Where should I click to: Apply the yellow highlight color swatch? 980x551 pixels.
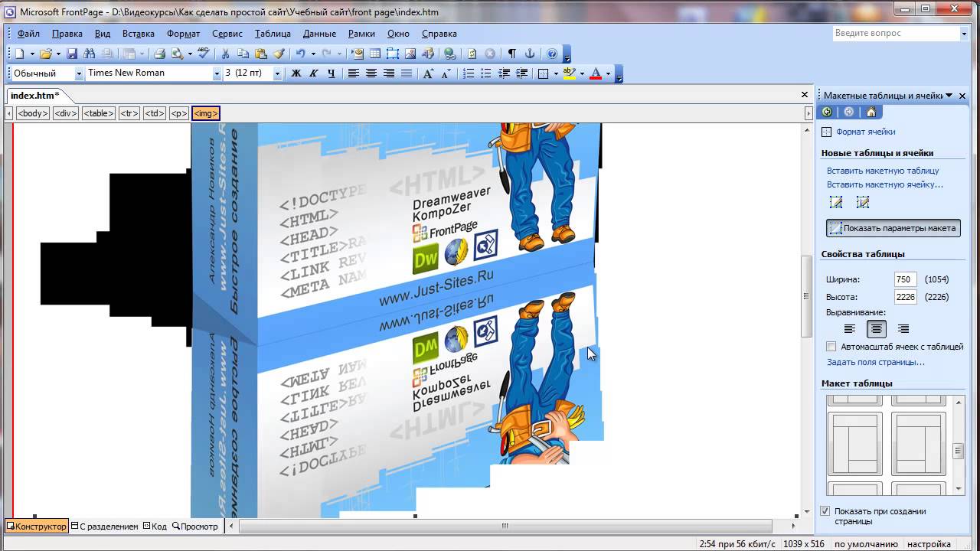[569, 73]
